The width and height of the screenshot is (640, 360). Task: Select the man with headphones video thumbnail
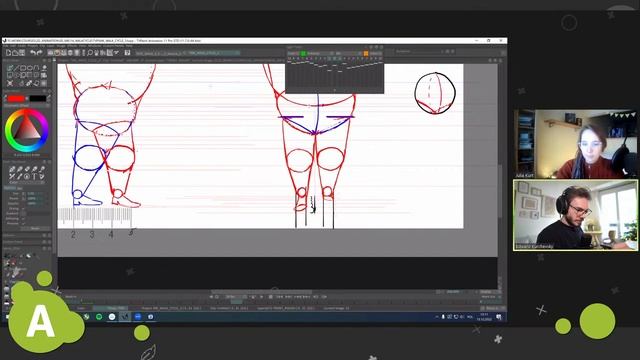(576, 215)
